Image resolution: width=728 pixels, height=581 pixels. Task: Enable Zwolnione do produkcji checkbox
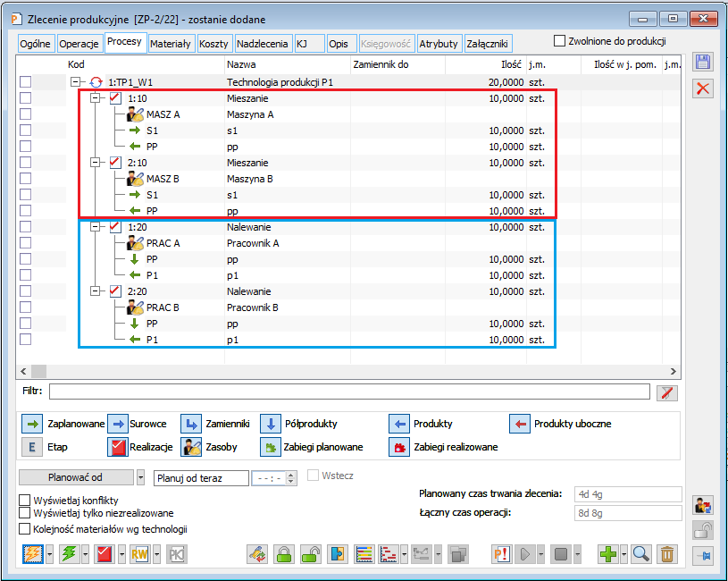tap(560, 41)
